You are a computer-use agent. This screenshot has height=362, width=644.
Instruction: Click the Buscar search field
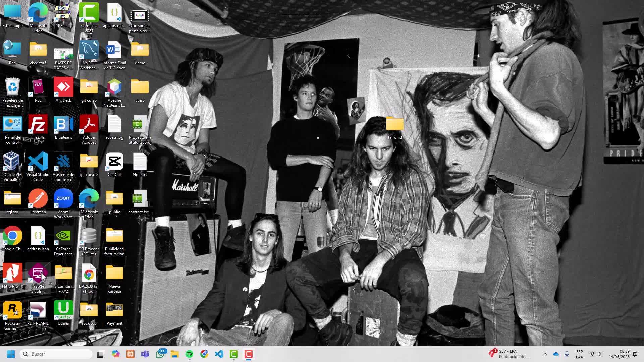57,354
